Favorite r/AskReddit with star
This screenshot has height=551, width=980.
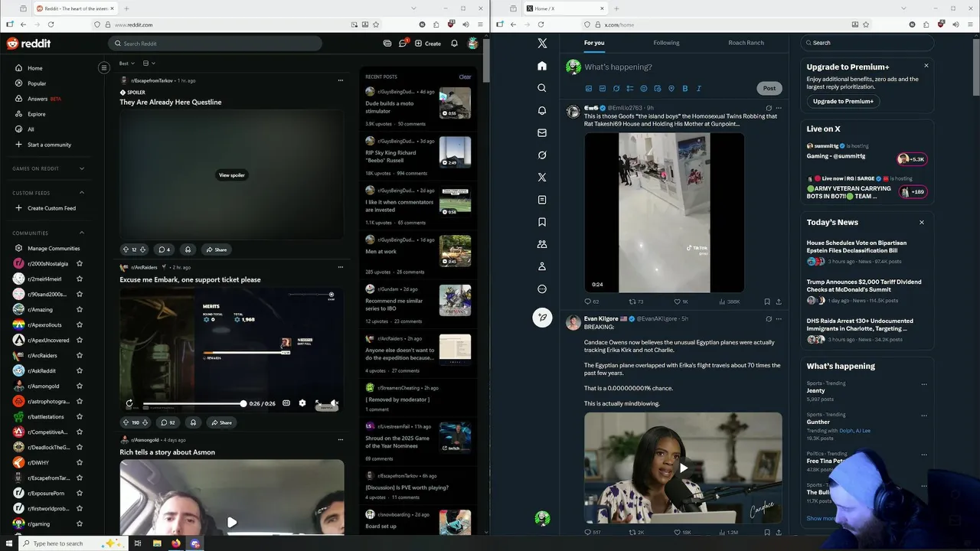point(80,370)
